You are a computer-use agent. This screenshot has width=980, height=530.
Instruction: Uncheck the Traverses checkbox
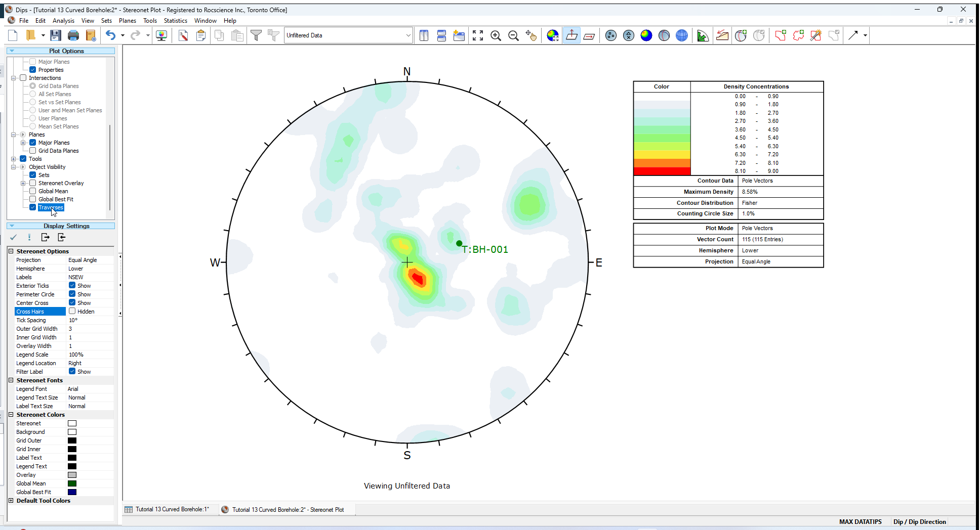33,207
